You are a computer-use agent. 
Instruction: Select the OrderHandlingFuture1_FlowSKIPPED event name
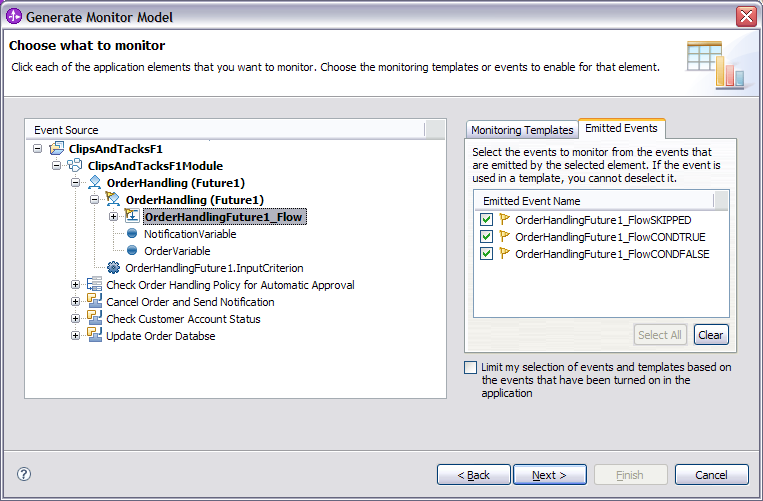coord(603,220)
